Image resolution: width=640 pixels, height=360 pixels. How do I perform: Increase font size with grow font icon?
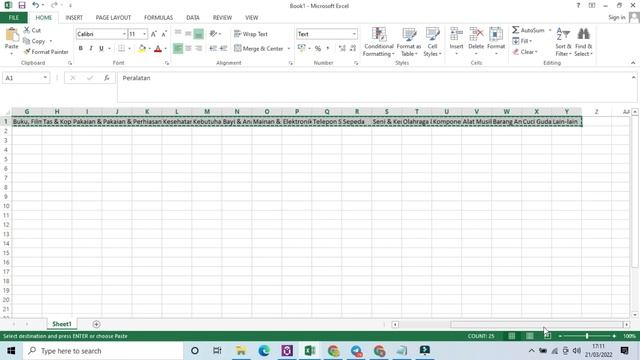point(153,34)
